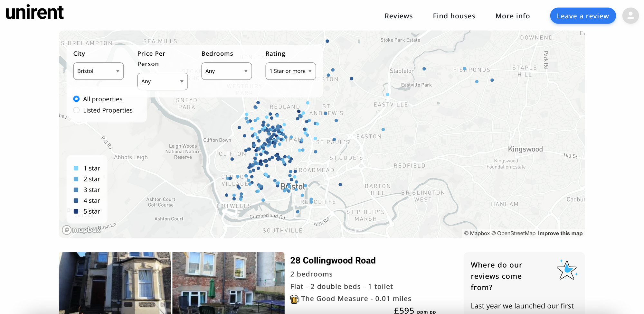Select the Listed Properties radio button
The image size is (644, 314).
(76, 110)
